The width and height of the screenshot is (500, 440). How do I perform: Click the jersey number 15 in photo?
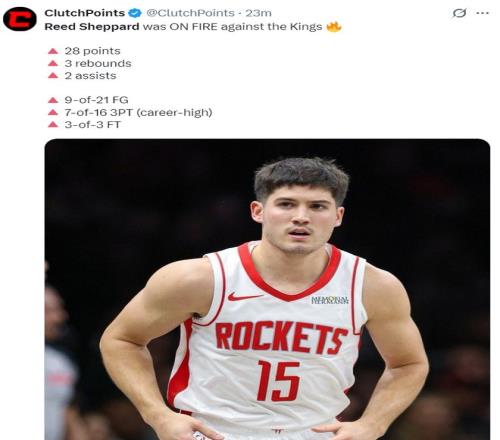(x=278, y=381)
